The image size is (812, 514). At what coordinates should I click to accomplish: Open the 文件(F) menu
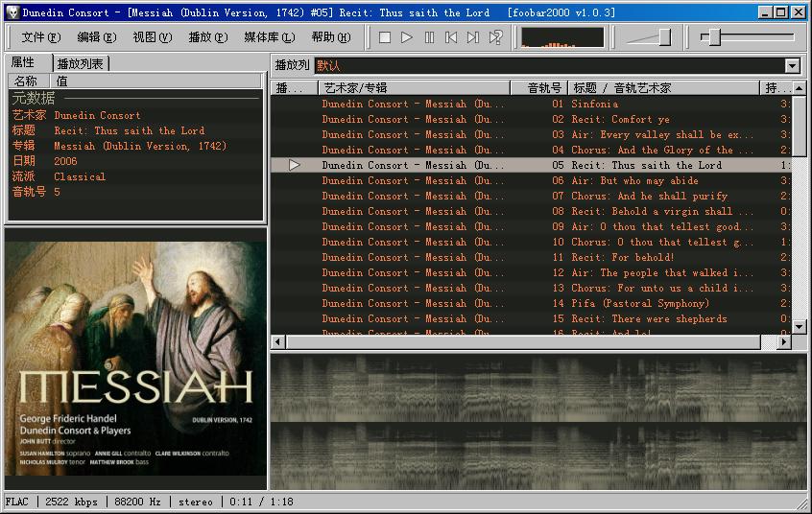[41, 37]
